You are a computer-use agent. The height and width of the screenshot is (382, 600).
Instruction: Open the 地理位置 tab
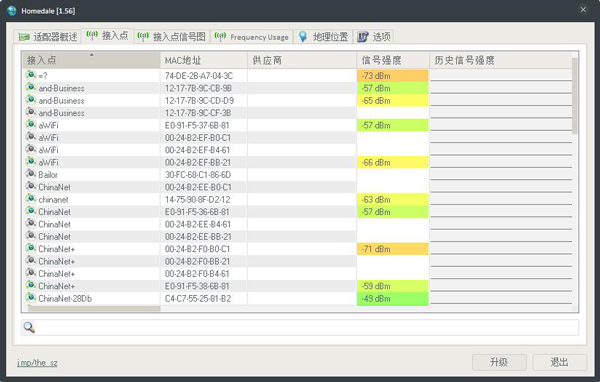tap(323, 37)
